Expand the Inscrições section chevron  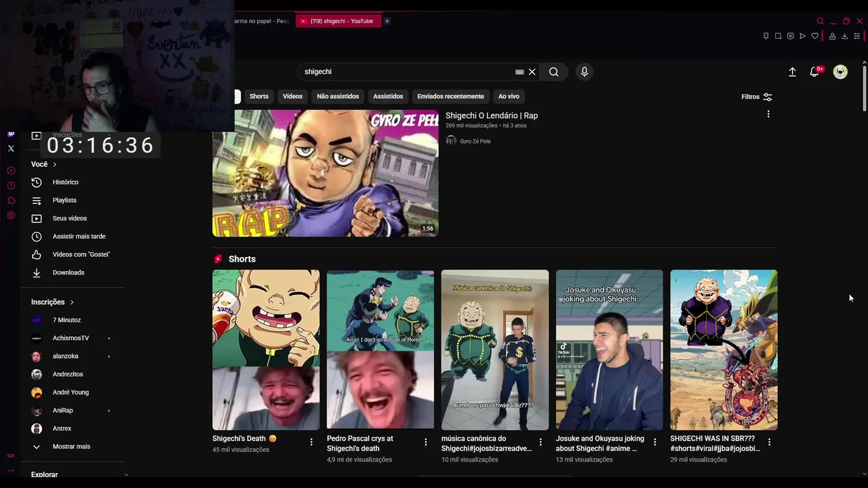pos(72,302)
